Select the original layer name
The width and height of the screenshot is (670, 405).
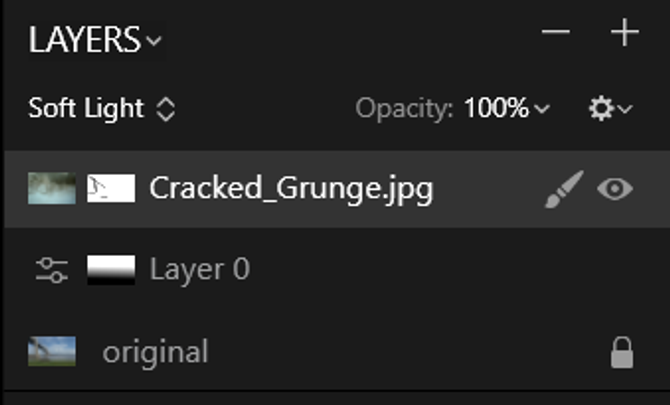click(x=155, y=352)
